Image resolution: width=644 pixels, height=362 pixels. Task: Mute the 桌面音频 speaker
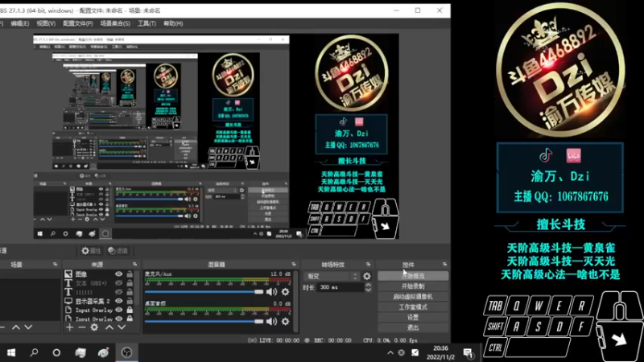tap(271, 321)
